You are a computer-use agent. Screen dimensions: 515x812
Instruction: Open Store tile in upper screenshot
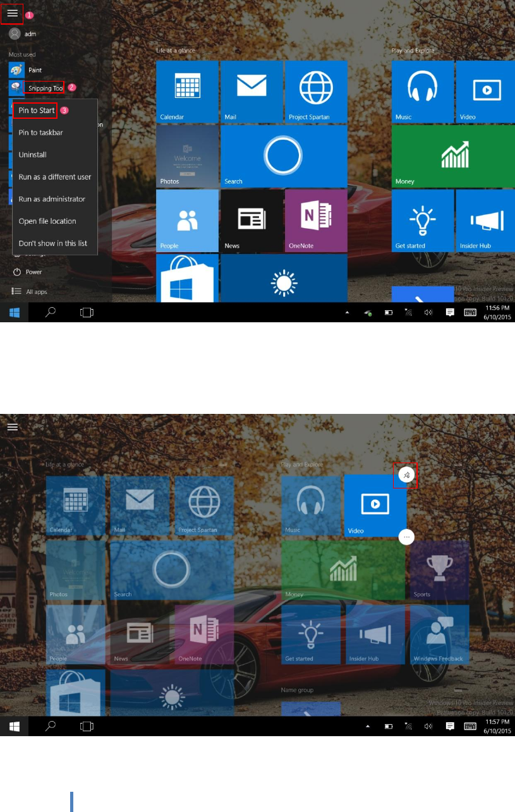pyautogui.click(x=187, y=278)
